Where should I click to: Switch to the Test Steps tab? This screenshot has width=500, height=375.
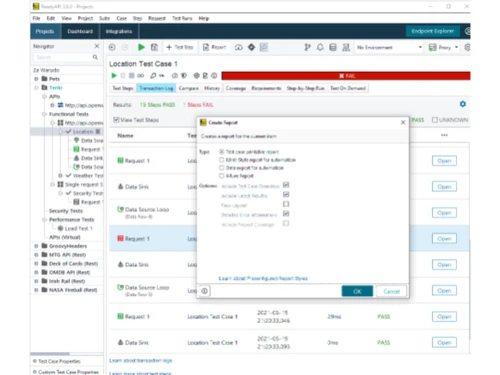123,88
